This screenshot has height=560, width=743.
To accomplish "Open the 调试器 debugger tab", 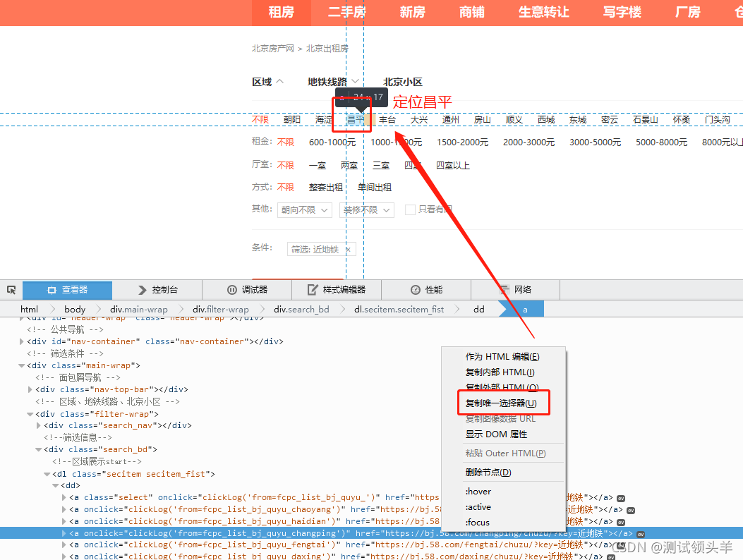I will [247, 290].
